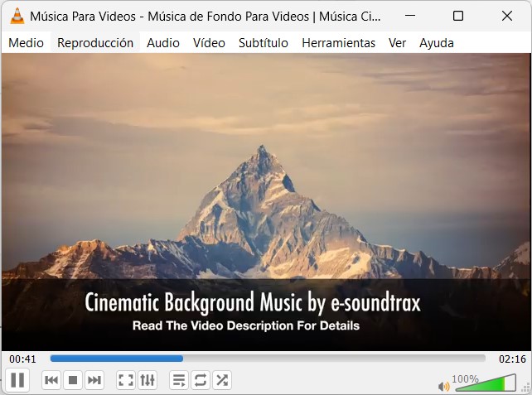
Task: Stop playback using the stop button
Action: tap(73, 380)
